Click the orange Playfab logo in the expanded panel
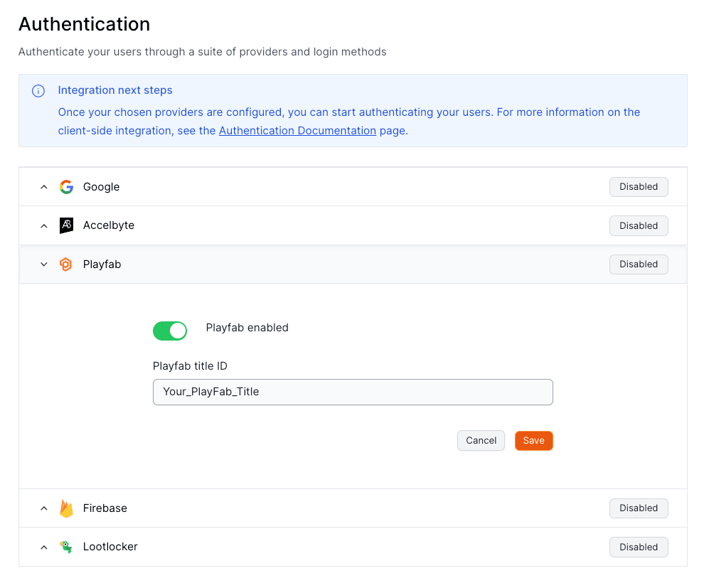This screenshot has width=709, height=588. [x=65, y=264]
